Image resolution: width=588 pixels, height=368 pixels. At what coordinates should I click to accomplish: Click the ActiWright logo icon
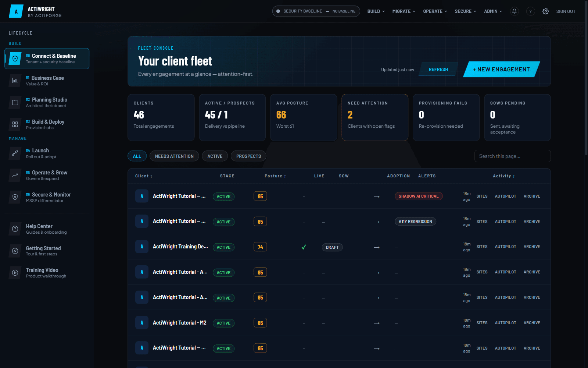(x=16, y=11)
